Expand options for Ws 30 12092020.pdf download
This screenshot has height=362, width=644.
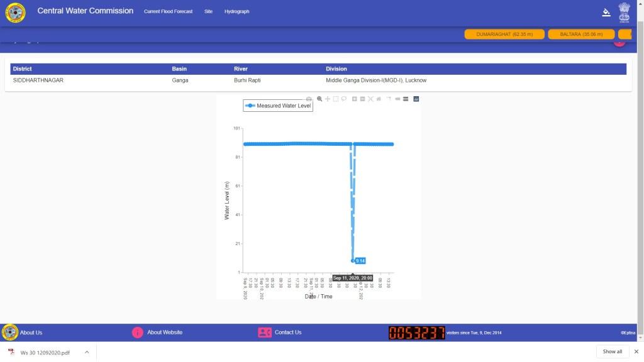point(87,352)
